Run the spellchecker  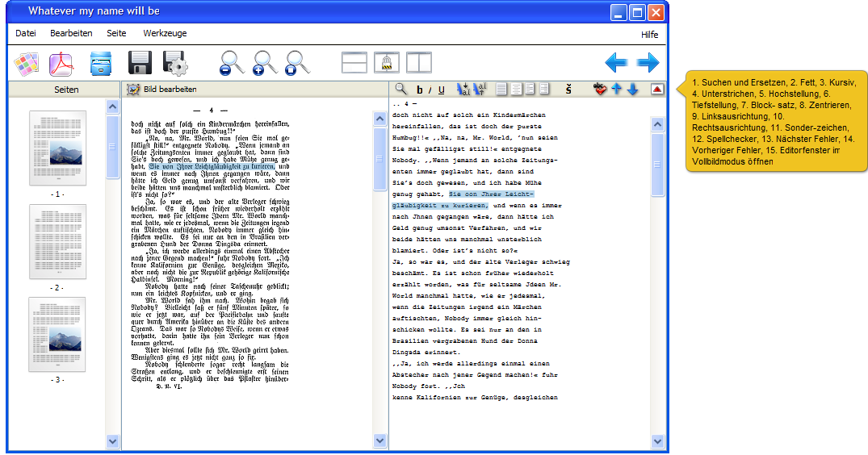tap(600, 89)
